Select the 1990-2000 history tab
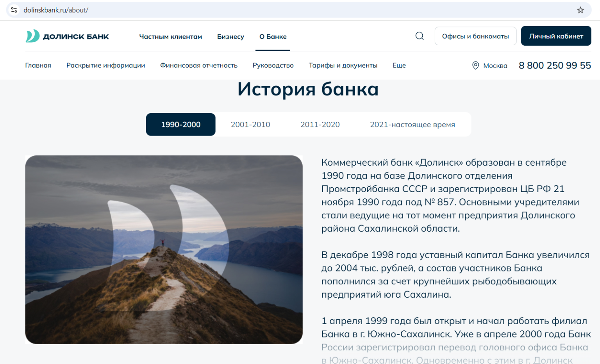The image size is (600, 364). click(180, 125)
